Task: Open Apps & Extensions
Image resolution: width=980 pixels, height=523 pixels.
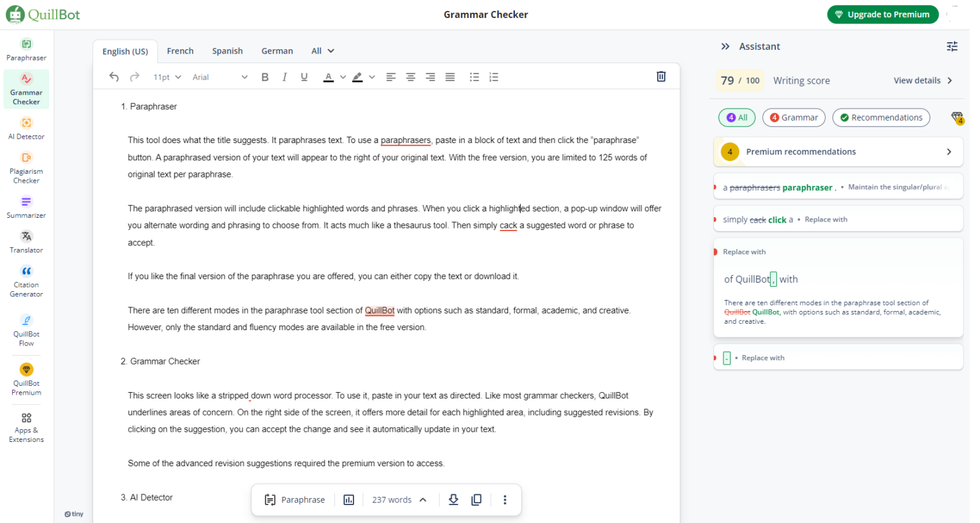Action: pos(26,427)
